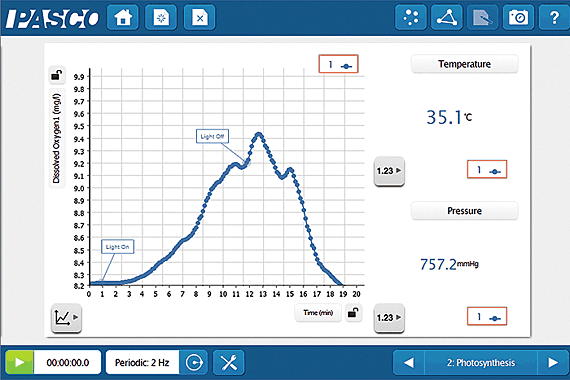The width and height of the screenshot is (570, 380).
Task: Toggle the y-axis lock on the graph
Action: pyautogui.click(x=57, y=75)
